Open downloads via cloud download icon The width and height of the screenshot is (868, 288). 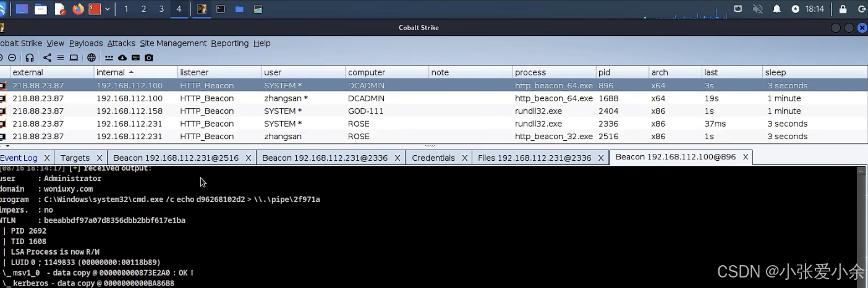click(122, 57)
